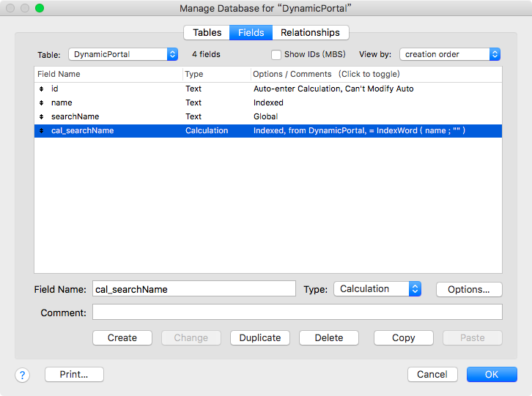Image resolution: width=532 pixels, height=396 pixels.
Task: Select the Fields tab
Action: [251, 32]
